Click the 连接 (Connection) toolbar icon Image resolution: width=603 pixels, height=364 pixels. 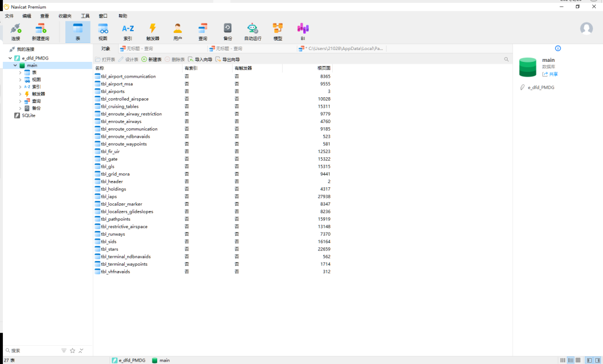pyautogui.click(x=16, y=32)
